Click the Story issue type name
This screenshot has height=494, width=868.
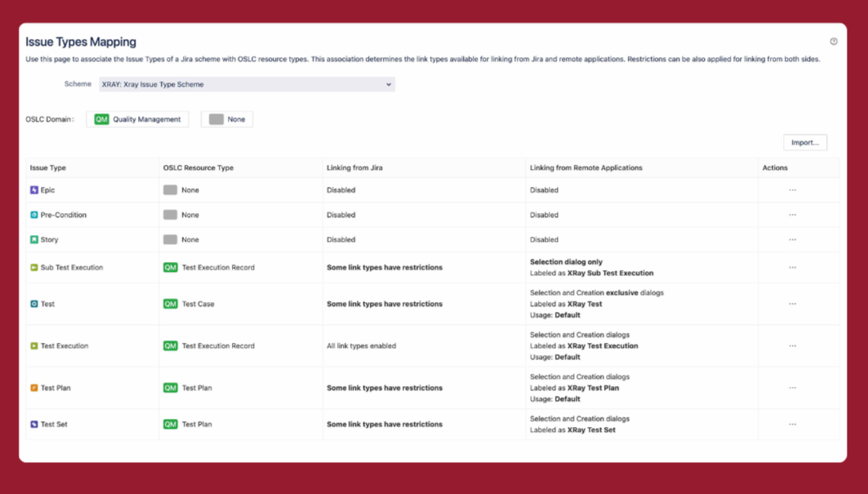click(x=49, y=240)
